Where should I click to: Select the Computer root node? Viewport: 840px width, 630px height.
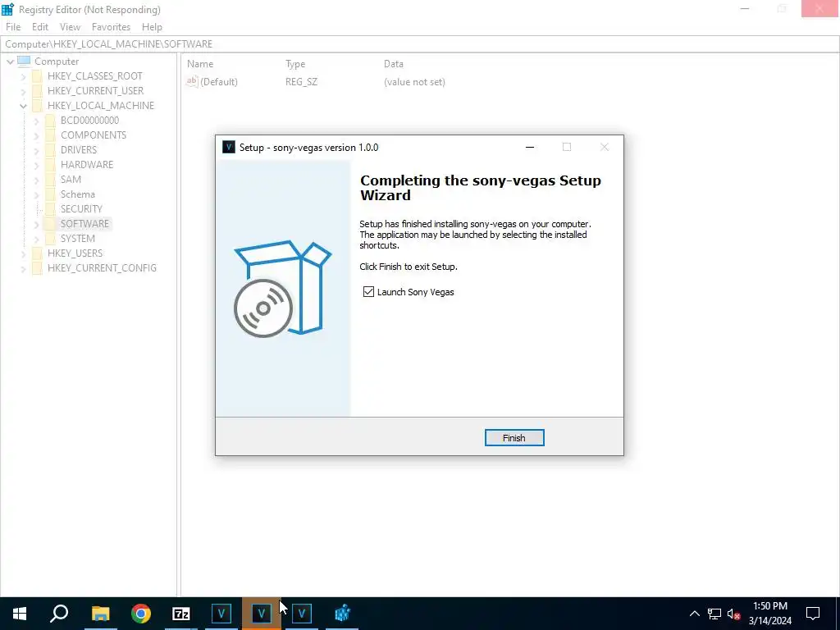[57, 61]
